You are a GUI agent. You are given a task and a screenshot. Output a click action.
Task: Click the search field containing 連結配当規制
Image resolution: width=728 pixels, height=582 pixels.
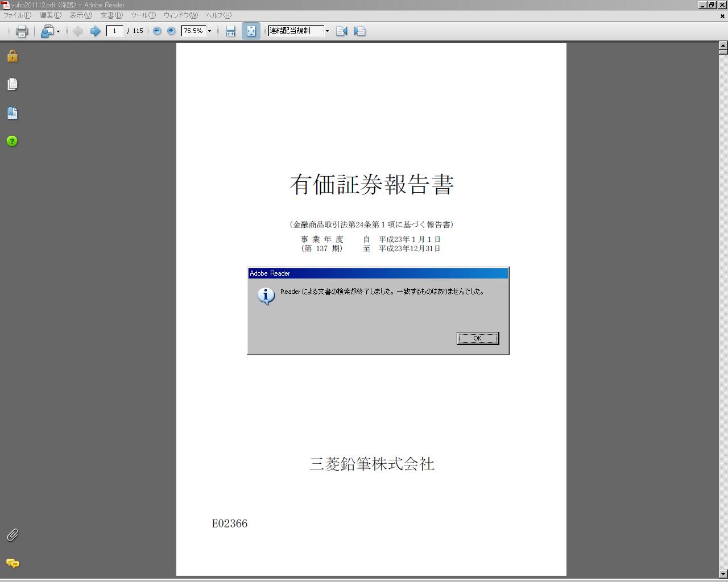[296, 31]
